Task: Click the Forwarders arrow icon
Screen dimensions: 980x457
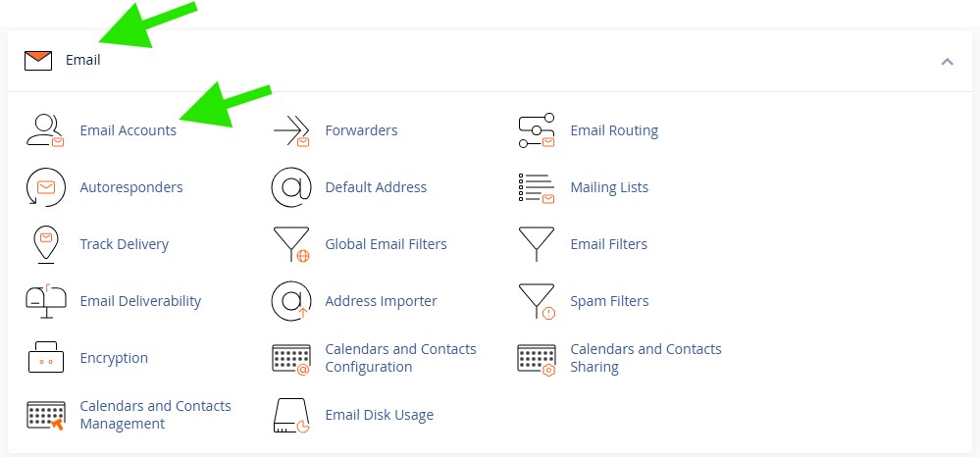Action: click(291, 130)
